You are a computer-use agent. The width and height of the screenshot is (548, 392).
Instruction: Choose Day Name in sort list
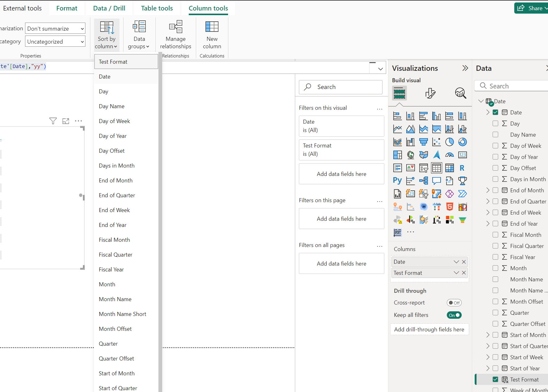126,106
